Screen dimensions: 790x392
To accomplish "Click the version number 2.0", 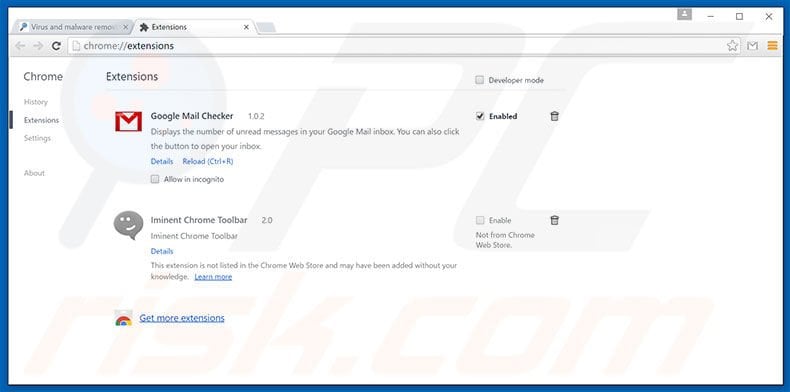I will click(x=267, y=220).
